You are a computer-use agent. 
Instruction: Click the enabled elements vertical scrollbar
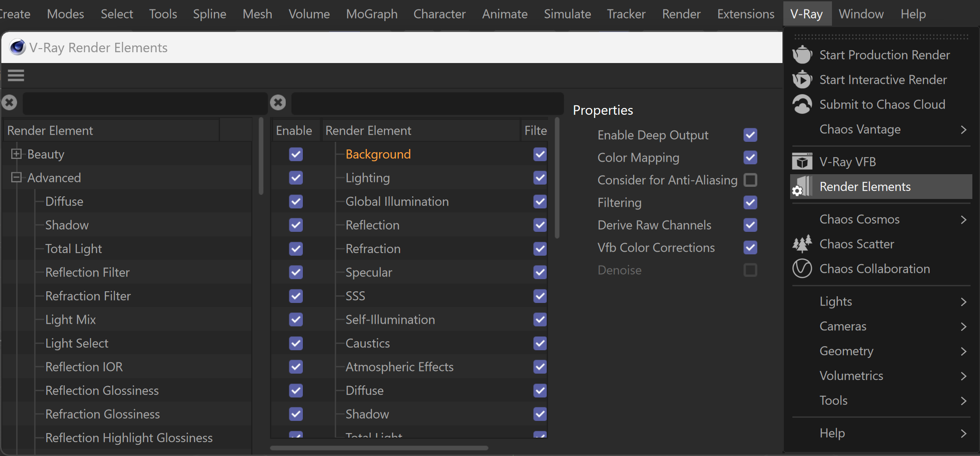point(557,178)
